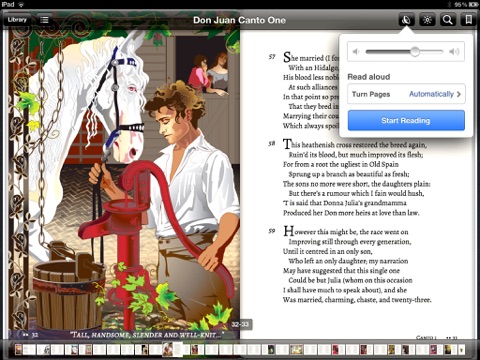This screenshot has width=480, height=360.
Task: Tap caption 'Tall, handsome, slender and well-knit'
Action: pos(147,334)
